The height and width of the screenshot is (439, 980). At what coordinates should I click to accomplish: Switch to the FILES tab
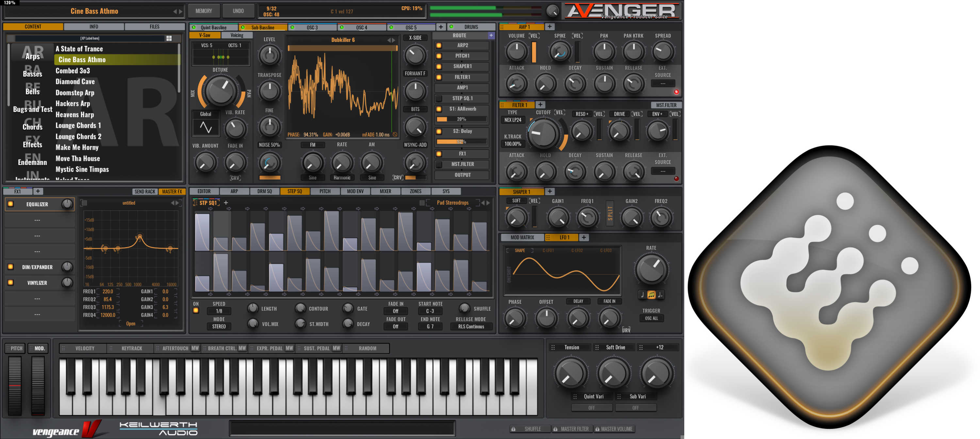[155, 26]
